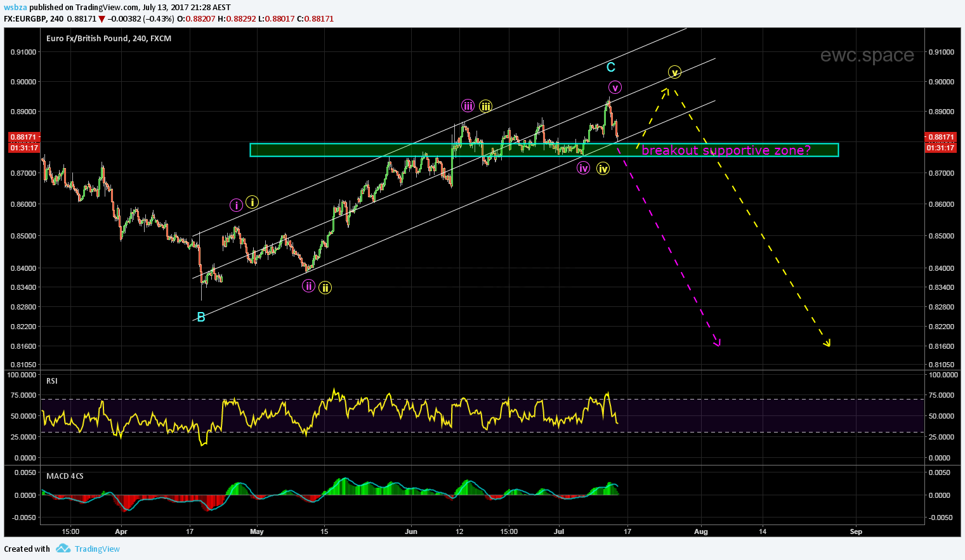Open the wsbza author profile link

click(15, 8)
